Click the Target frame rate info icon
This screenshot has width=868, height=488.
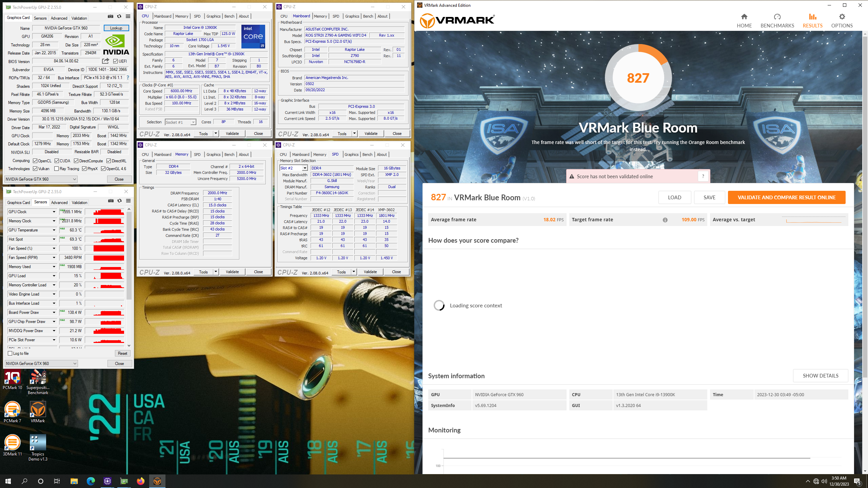pyautogui.click(x=665, y=220)
